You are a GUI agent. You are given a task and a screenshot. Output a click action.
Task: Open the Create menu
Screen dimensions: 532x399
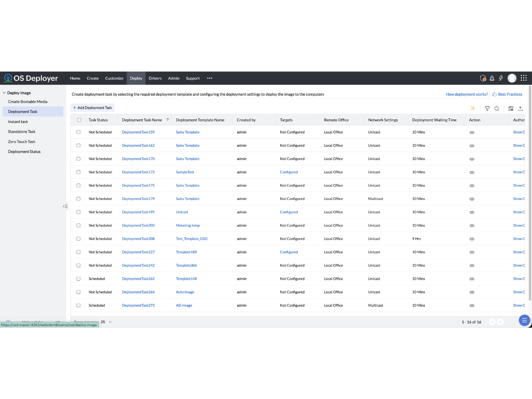click(93, 78)
